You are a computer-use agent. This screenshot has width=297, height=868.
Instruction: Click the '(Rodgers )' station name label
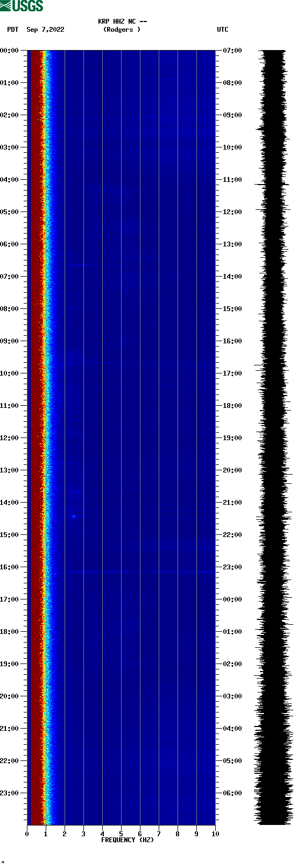click(x=122, y=30)
